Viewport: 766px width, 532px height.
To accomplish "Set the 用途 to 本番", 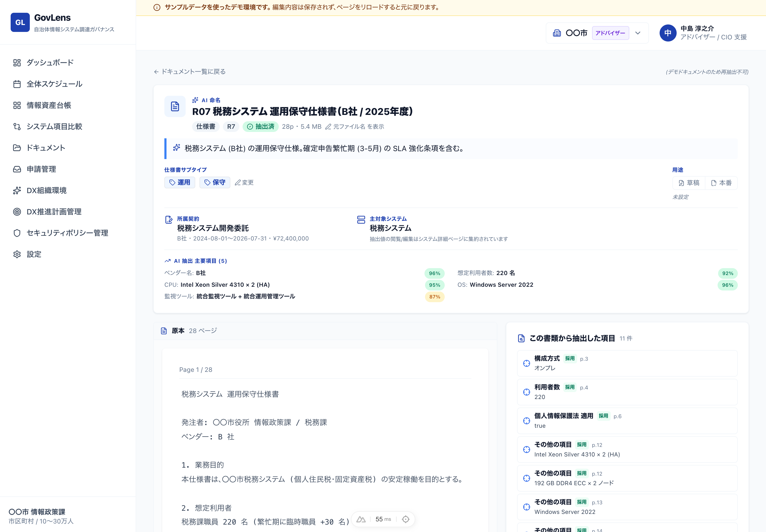I will click(721, 183).
